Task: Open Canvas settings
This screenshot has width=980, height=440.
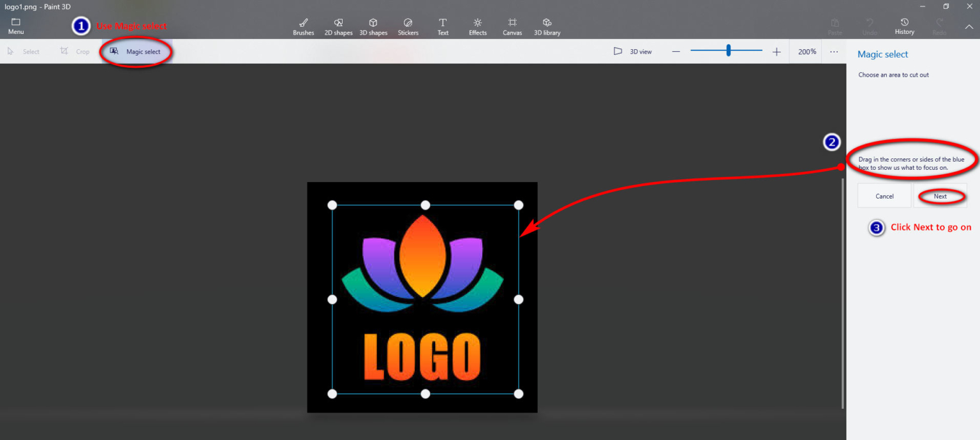Action: pos(512,26)
